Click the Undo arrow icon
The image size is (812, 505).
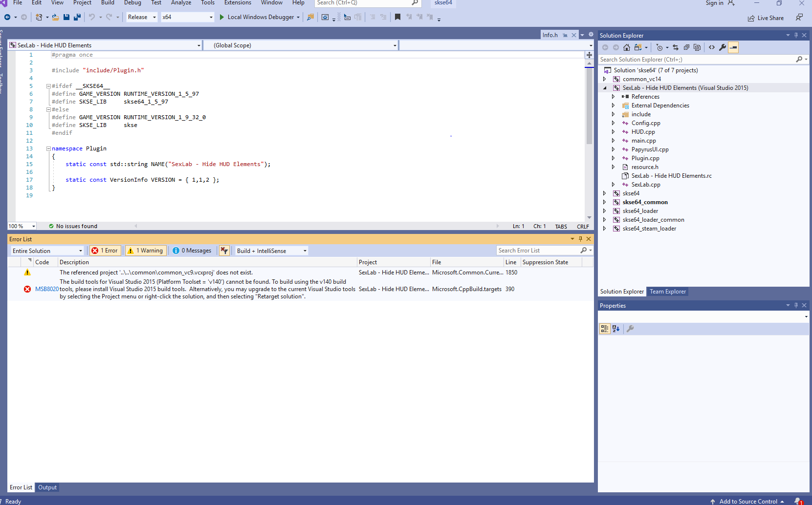coord(91,17)
